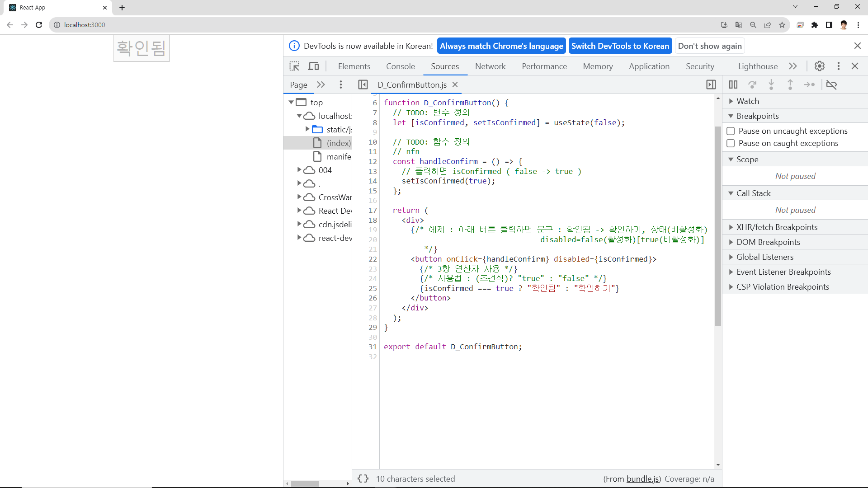This screenshot has width=868, height=488.
Task: Expand the static folder tree node
Action: click(307, 129)
